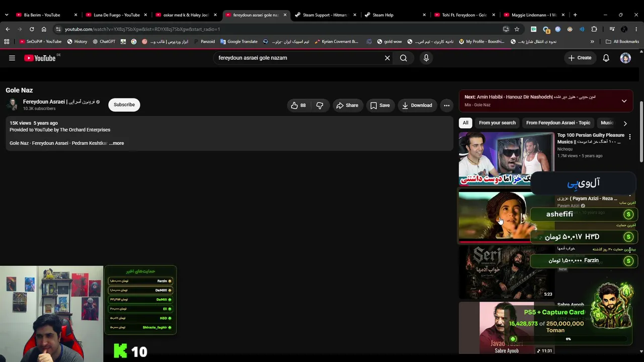Click the Create button

tap(580, 58)
